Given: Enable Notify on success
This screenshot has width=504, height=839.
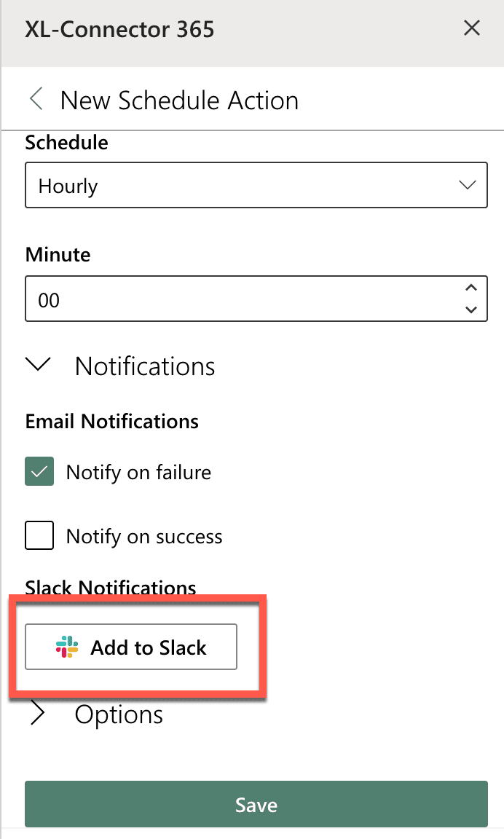Looking at the screenshot, I should (39, 535).
